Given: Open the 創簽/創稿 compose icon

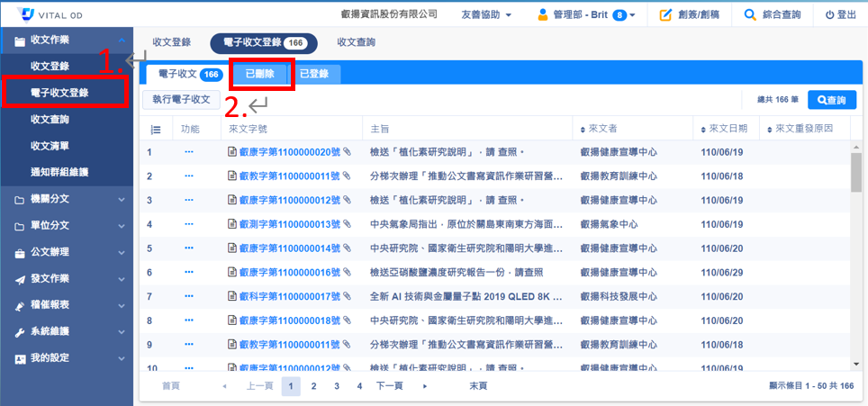Looking at the screenshot, I should (665, 15).
